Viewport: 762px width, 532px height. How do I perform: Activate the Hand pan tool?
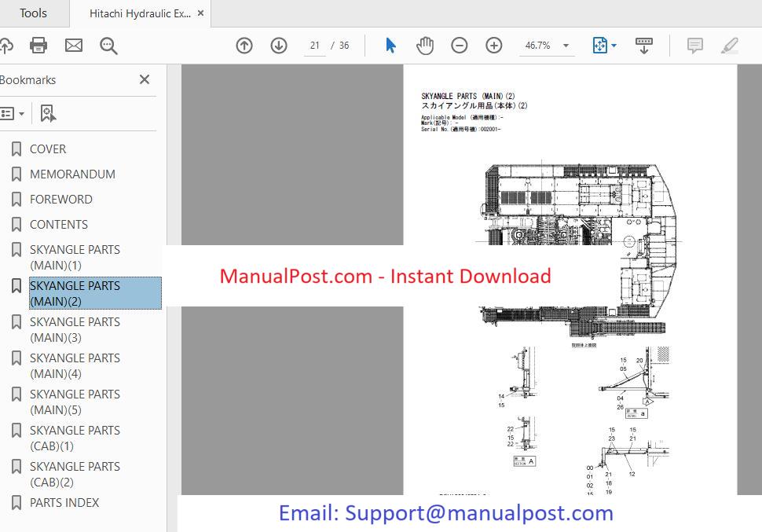425,46
